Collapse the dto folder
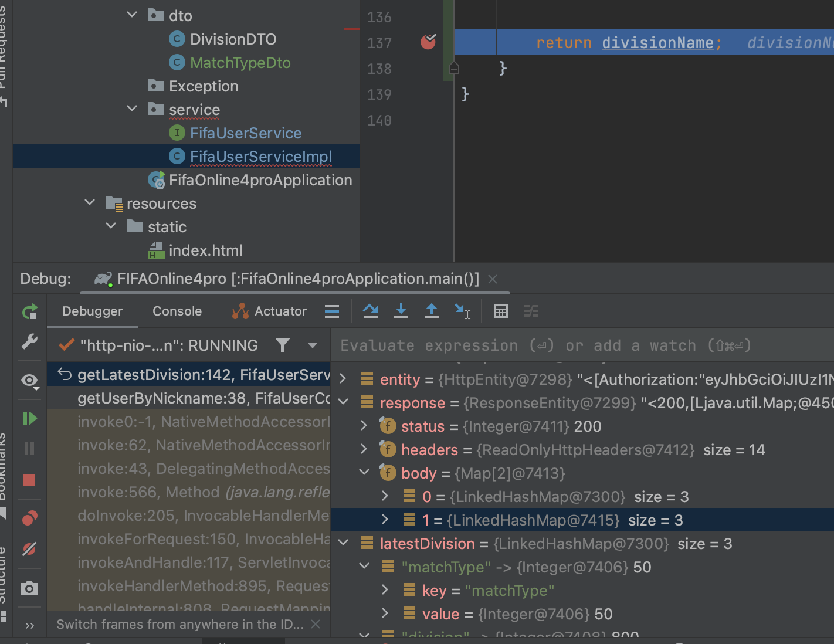The height and width of the screenshot is (644, 834). [132, 15]
